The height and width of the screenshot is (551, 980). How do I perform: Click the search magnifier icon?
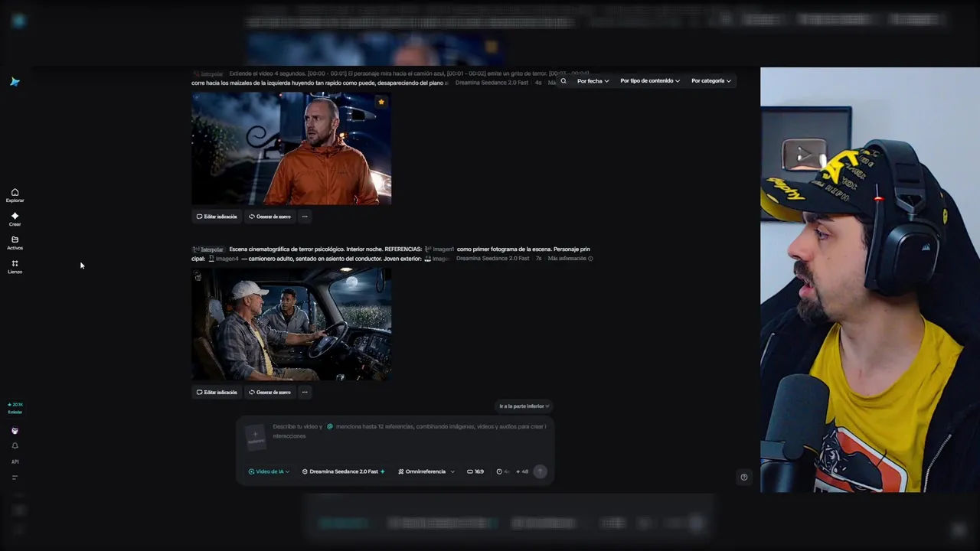563,80
